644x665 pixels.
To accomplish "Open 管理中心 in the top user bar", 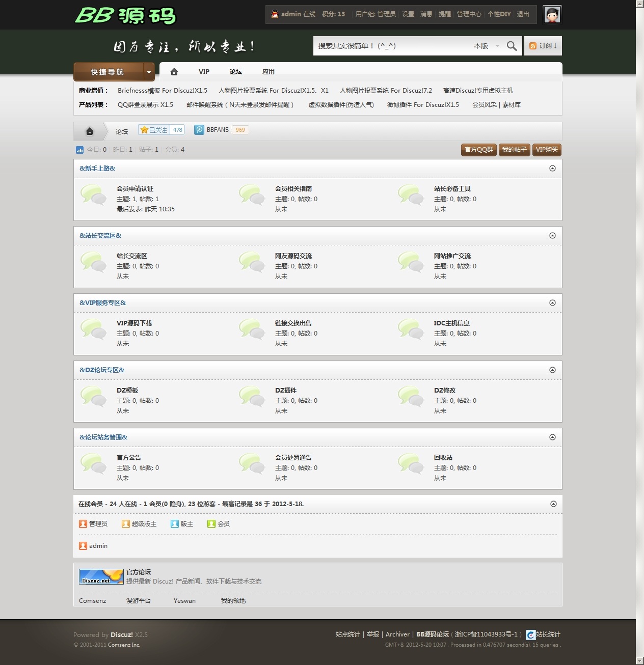I will tap(469, 14).
